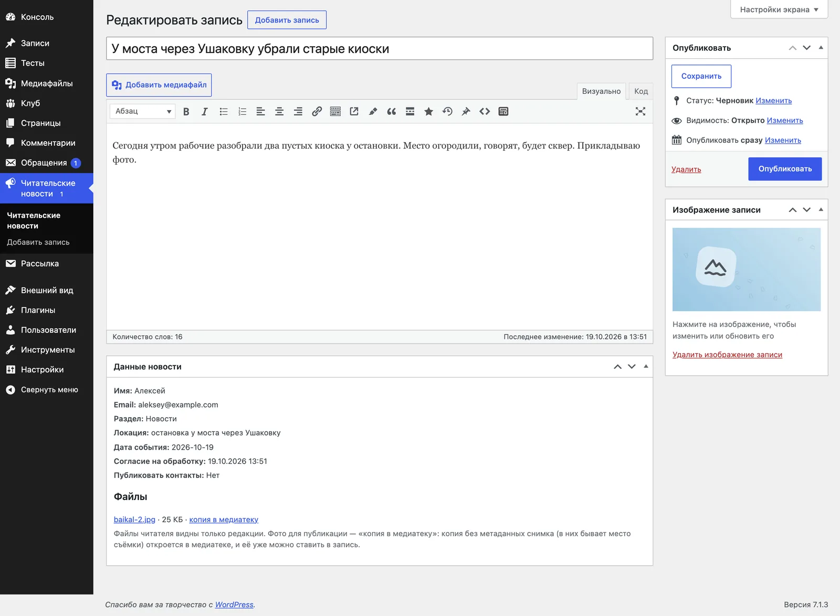Center align the text

(x=279, y=111)
